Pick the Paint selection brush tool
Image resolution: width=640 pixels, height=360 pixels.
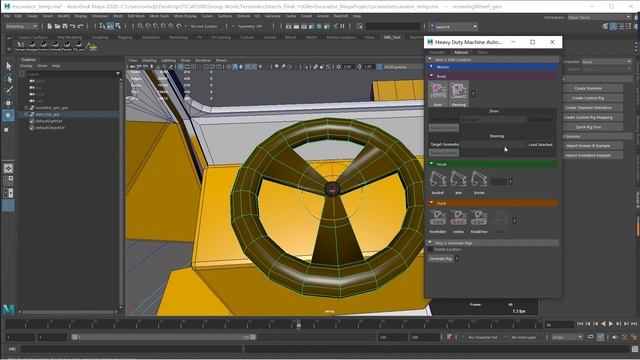[x=9, y=90]
